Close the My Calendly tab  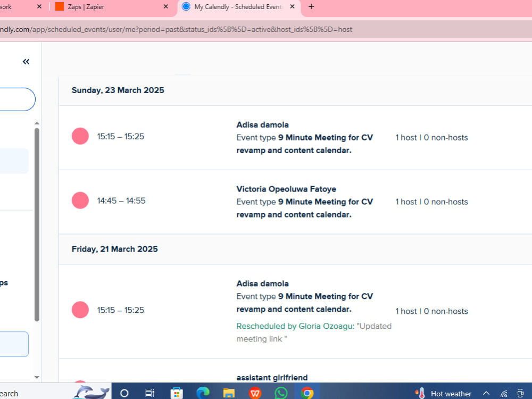(292, 6)
